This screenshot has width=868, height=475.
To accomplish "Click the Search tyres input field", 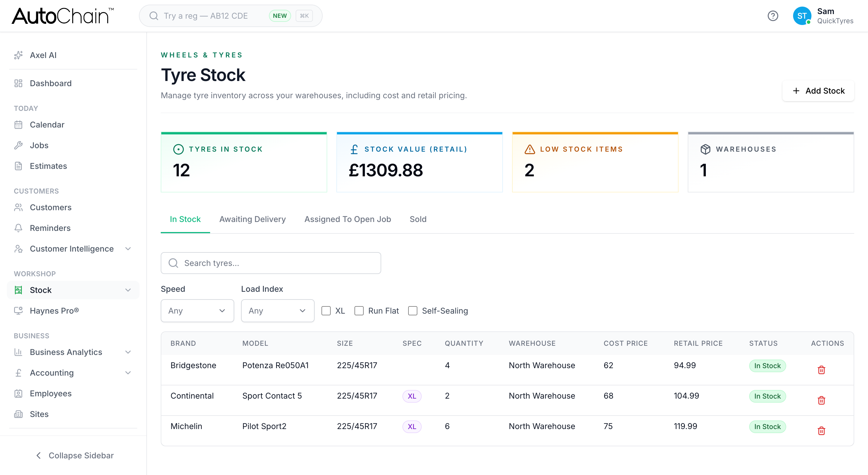I will 271,263.
